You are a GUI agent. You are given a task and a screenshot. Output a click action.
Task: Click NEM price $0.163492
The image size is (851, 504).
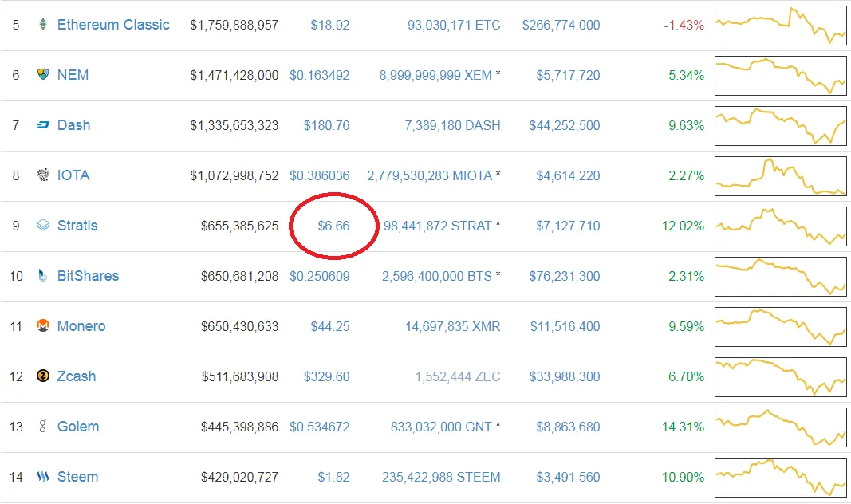point(320,76)
